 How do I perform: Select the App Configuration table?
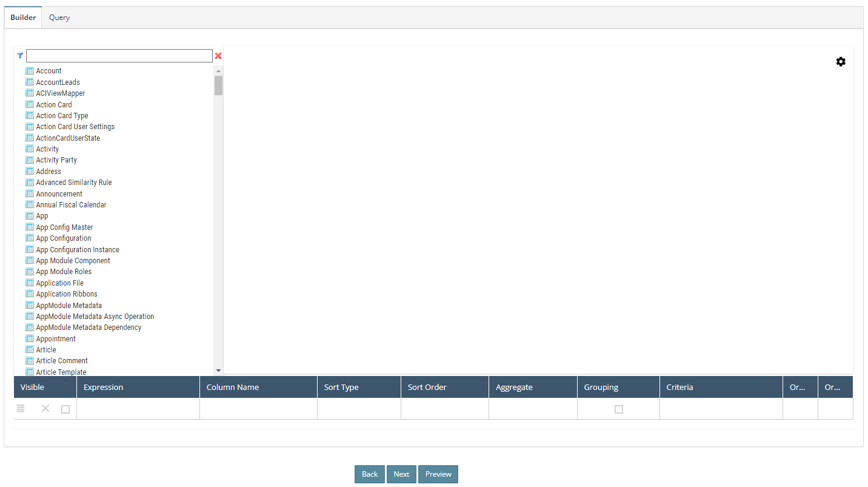coord(64,238)
